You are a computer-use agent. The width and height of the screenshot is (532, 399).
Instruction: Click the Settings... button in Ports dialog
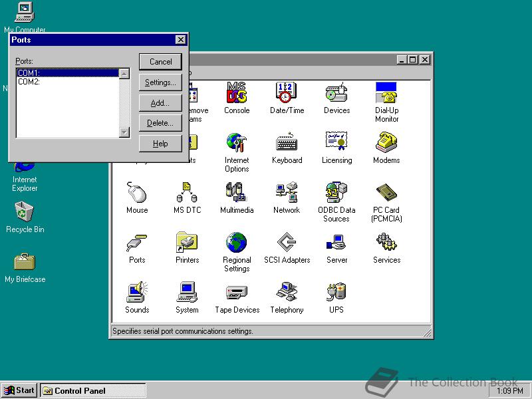tap(160, 82)
